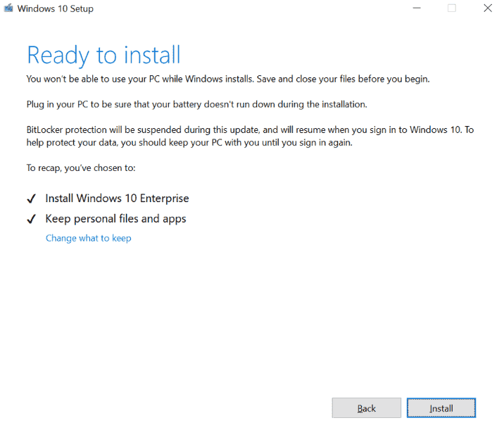The height and width of the screenshot is (430, 504).
Task: Click the Windows 10 Setup title icon
Action: tap(8, 8)
